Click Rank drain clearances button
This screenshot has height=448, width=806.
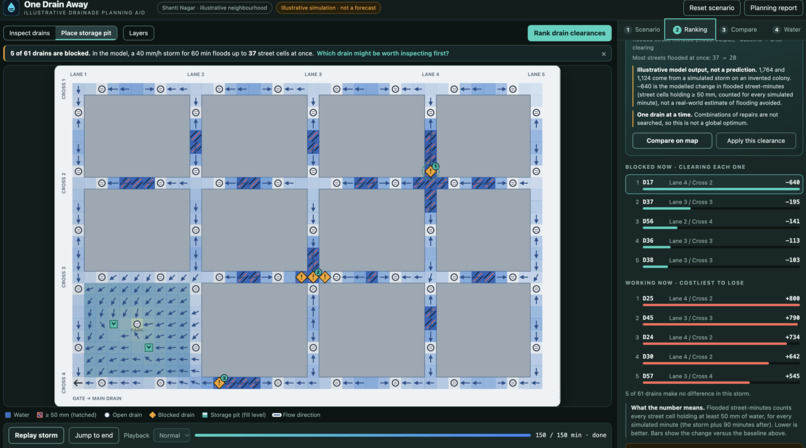click(570, 33)
